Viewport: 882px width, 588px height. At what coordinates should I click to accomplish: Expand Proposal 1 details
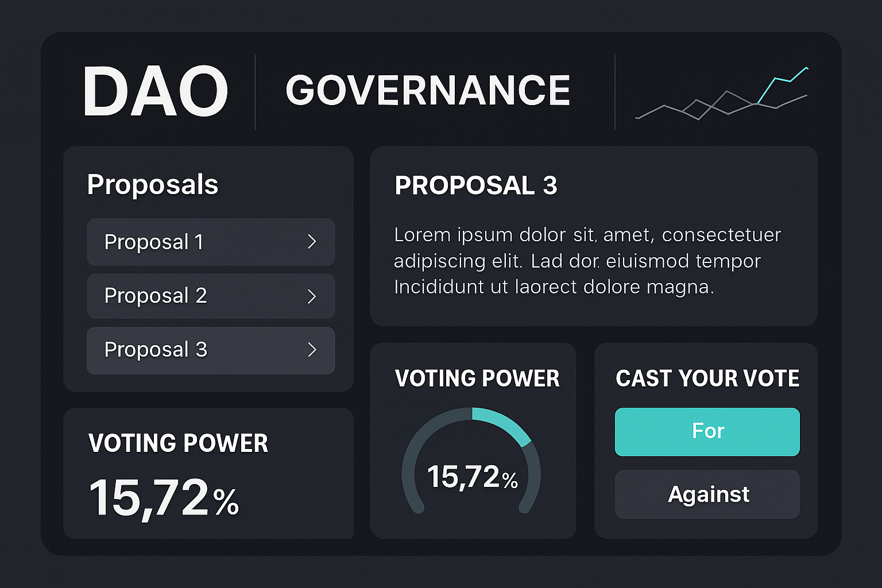tap(211, 242)
